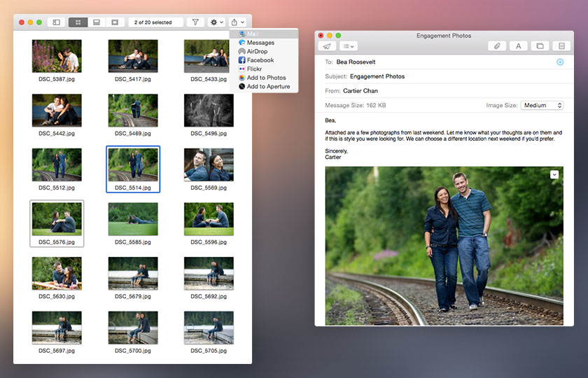Add a contact with the blue plus
This screenshot has width=588, height=378.
[559, 62]
